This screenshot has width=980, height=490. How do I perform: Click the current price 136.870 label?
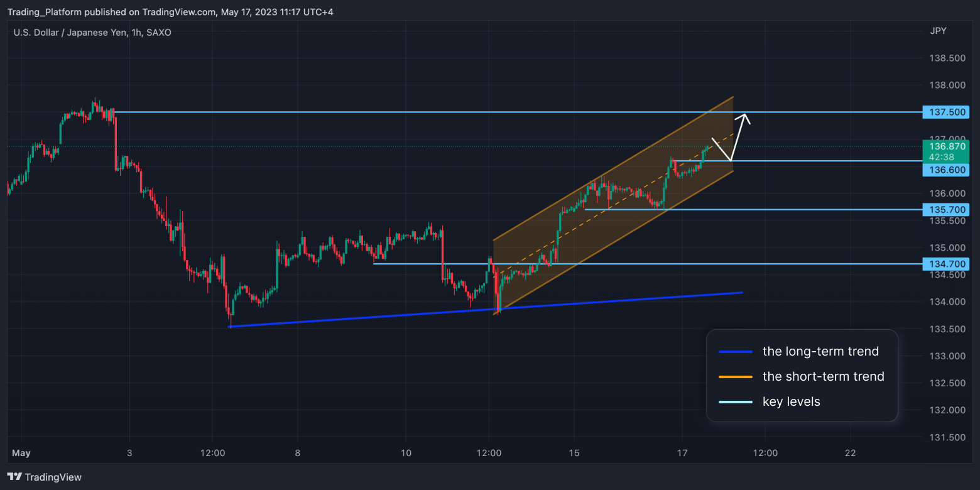click(946, 146)
